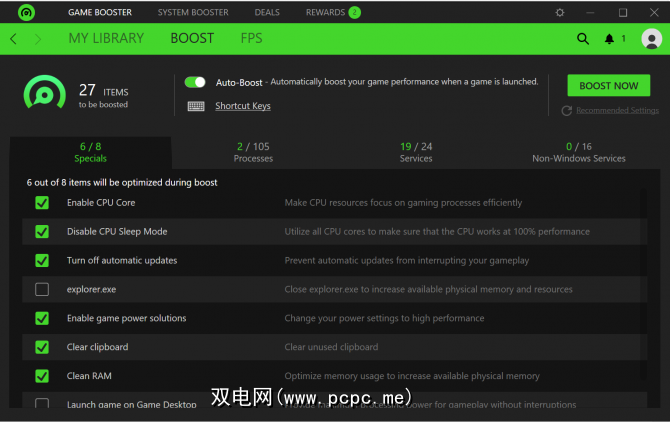Screen dimensions: 670x422
Task: Open the Game Booster menu
Action: [100, 12]
